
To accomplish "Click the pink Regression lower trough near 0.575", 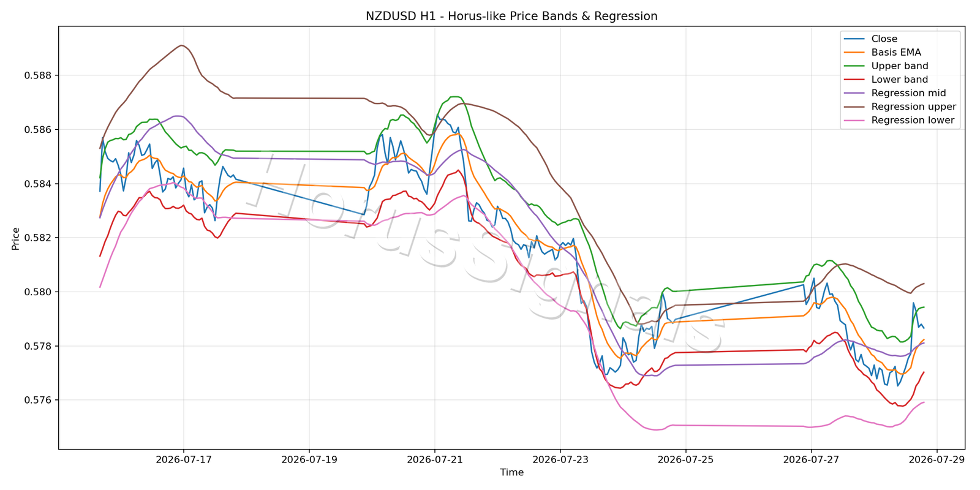I will tap(656, 429).
